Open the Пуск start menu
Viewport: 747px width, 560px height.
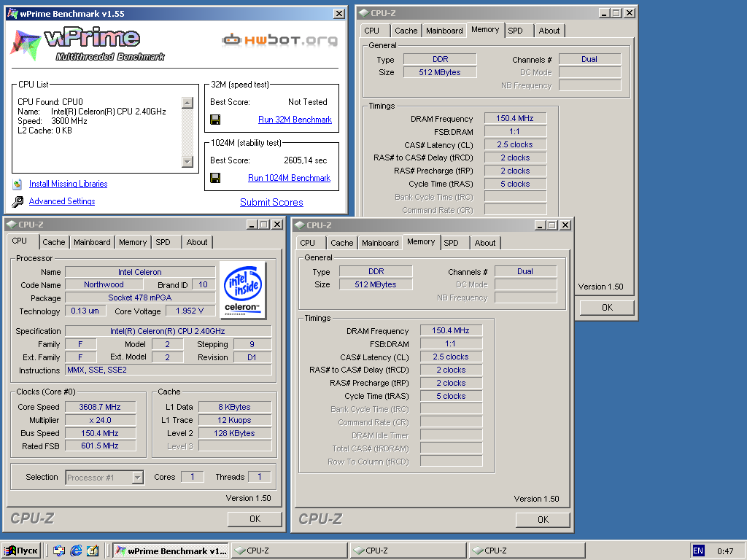21,551
